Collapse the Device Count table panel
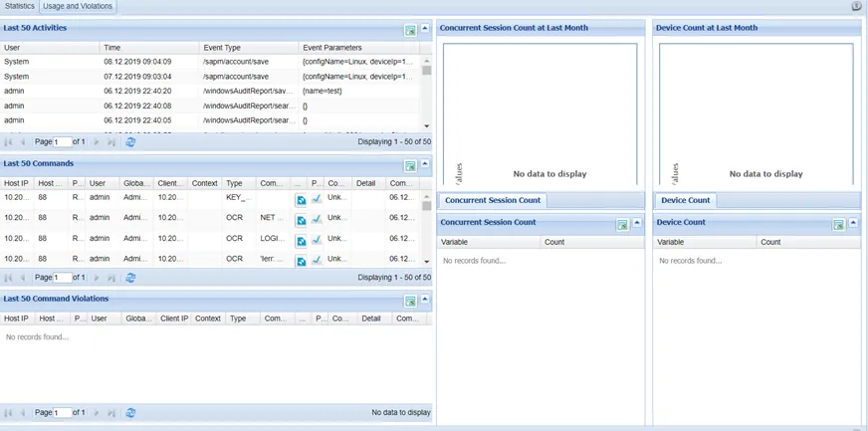This screenshot has width=868, height=431. point(853,222)
